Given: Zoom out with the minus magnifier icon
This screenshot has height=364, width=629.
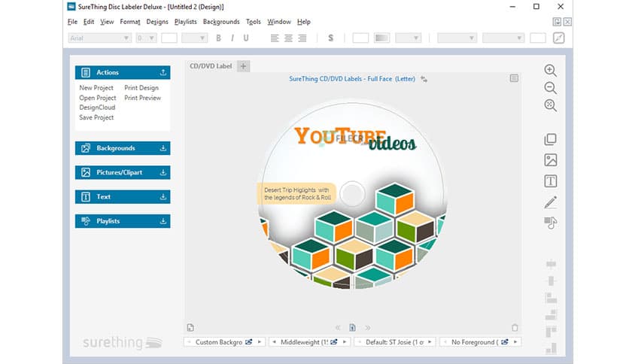Looking at the screenshot, I should pos(551,88).
